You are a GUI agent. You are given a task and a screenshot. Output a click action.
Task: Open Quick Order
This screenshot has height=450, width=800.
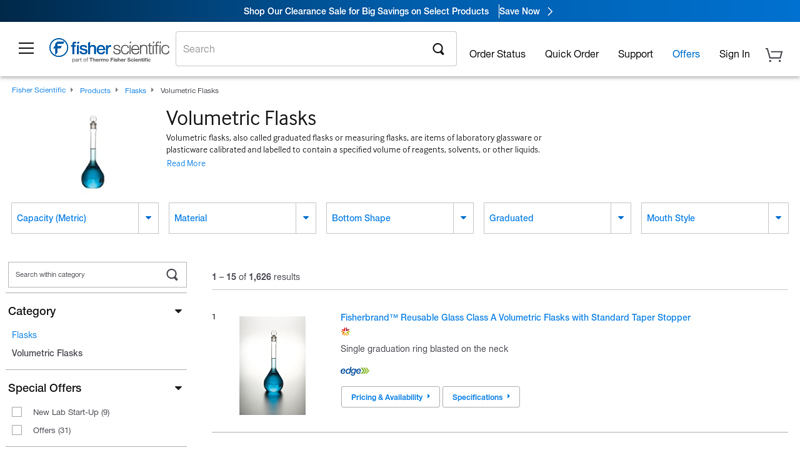[571, 54]
